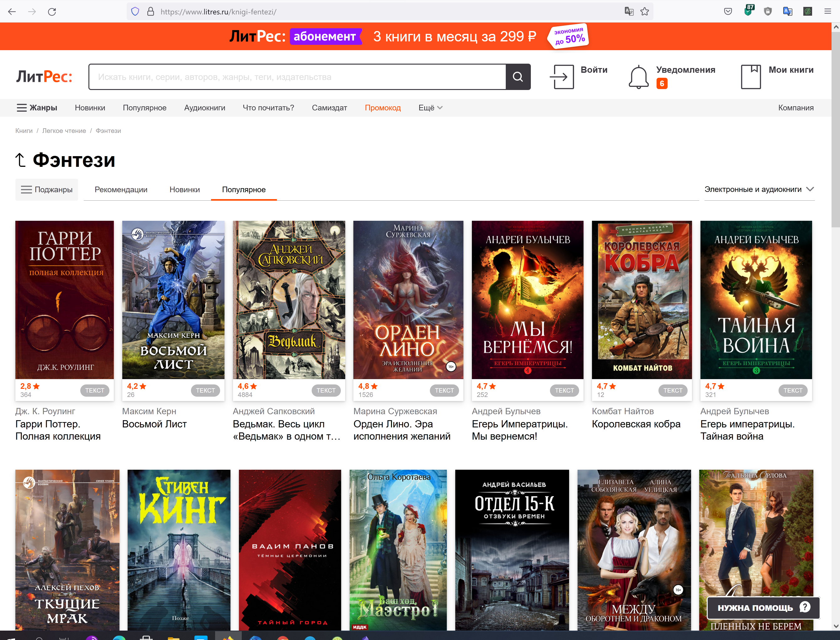The width and height of the screenshot is (840, 640).
Task: Switch to the Новинки tab under Фэнтези
Action: pyautogui.click(x=184, y=189)
